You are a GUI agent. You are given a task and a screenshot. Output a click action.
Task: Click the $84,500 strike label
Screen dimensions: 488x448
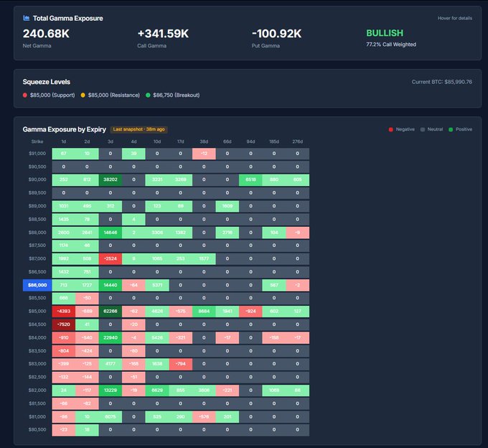pos(37,325)
